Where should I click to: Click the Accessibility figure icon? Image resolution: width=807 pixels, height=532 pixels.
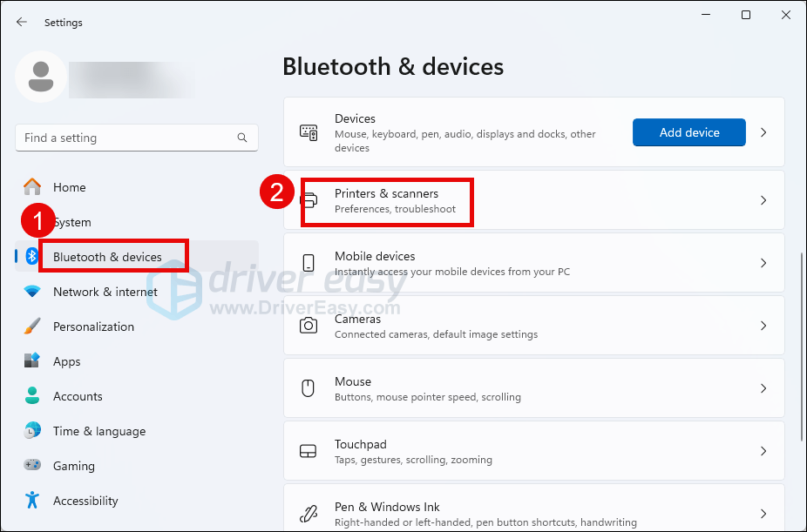pos(32,501)
